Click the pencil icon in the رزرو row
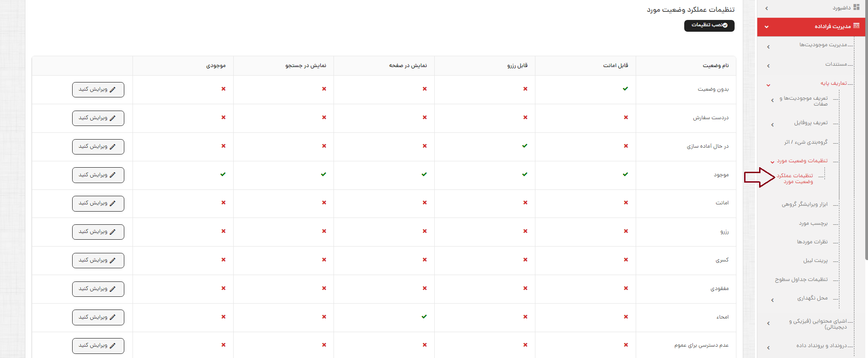The width and height of the screenshot is (868, 358). point(113,232)
